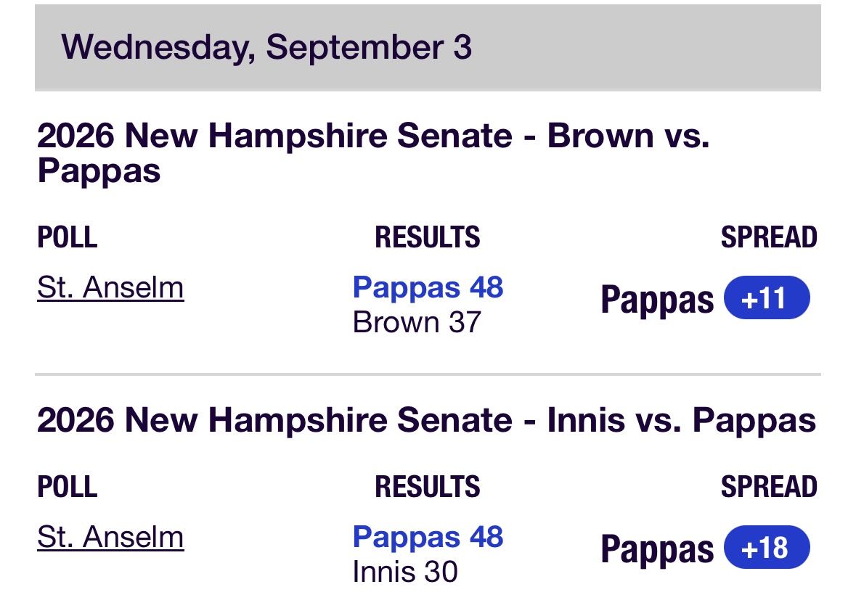Click the divider line between the two races

[x=428, y=374]
